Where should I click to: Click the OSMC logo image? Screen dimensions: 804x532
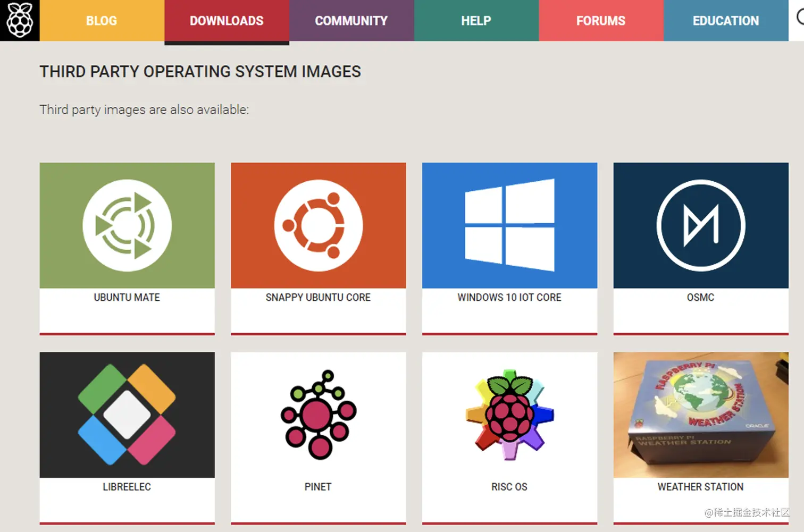pyautogui.click(x=701, y=225)
